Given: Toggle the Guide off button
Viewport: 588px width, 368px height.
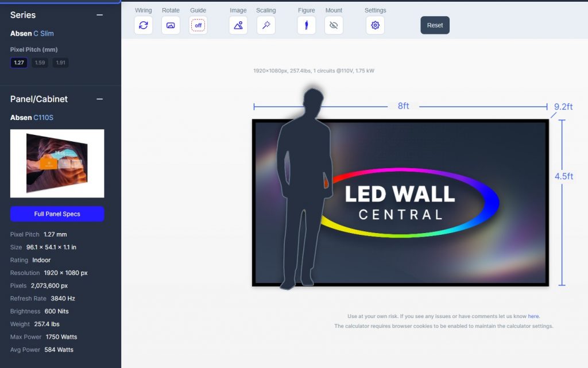Looking at the screenshot, I should (x=198, y=25).
